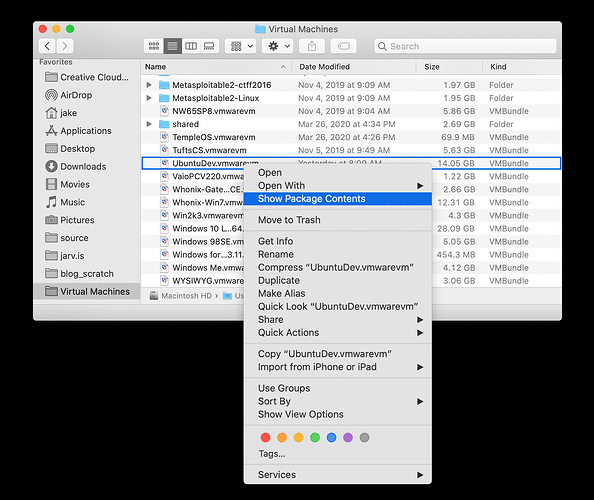Select the TuftsCS.vmwarevm file
The height and width of the screenshot is (500, 594).
pos(351,150)
